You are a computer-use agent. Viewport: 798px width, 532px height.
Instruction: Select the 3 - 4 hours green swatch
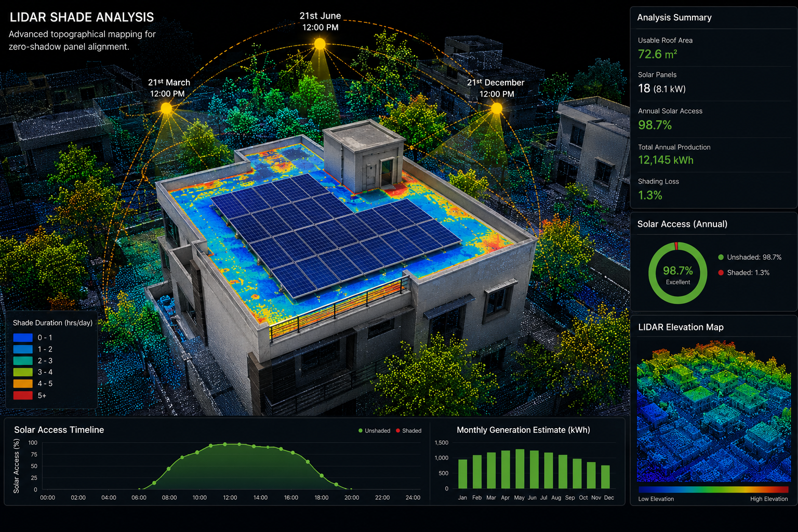(x=23, y=372)
